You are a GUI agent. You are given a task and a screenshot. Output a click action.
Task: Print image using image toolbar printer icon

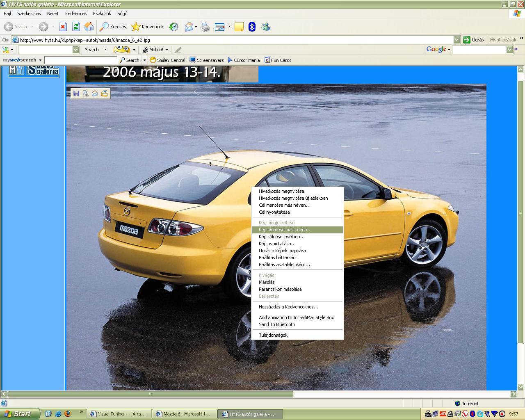point(85,94)
